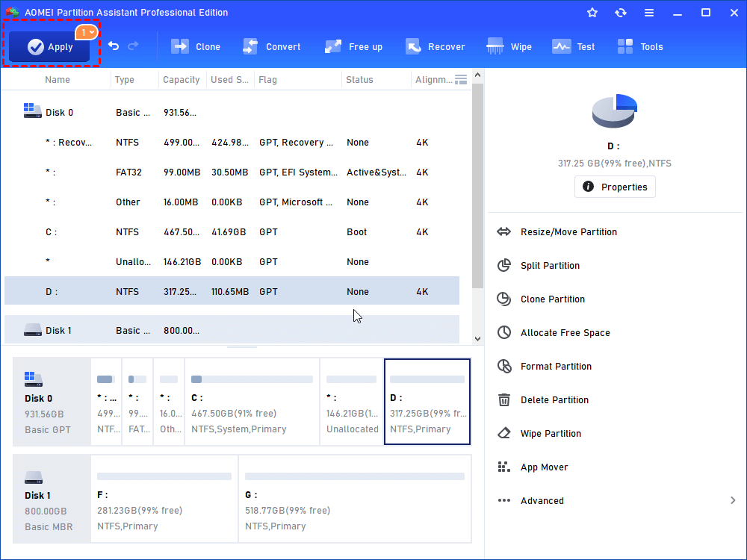The width and height of the screenshot is (747, 560).
Task: Open Properties of partition D
Action: pos(614,187)
